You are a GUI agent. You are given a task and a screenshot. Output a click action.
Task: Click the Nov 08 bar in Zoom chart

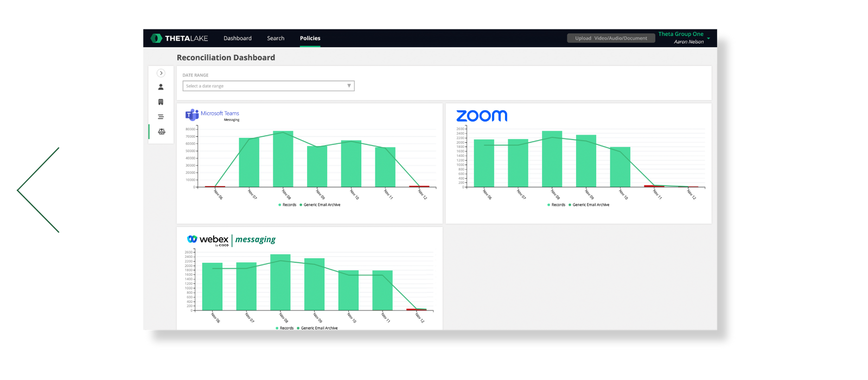click(552, 159)
